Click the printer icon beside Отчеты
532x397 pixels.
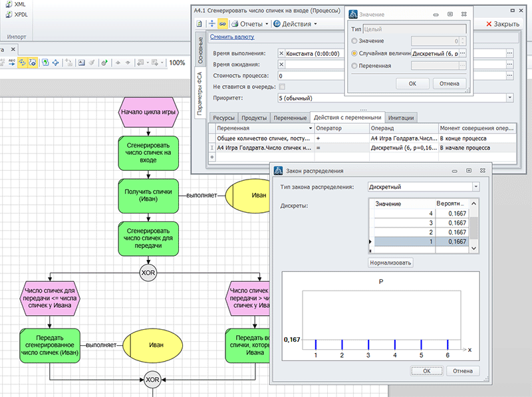[x=235, y=24]
